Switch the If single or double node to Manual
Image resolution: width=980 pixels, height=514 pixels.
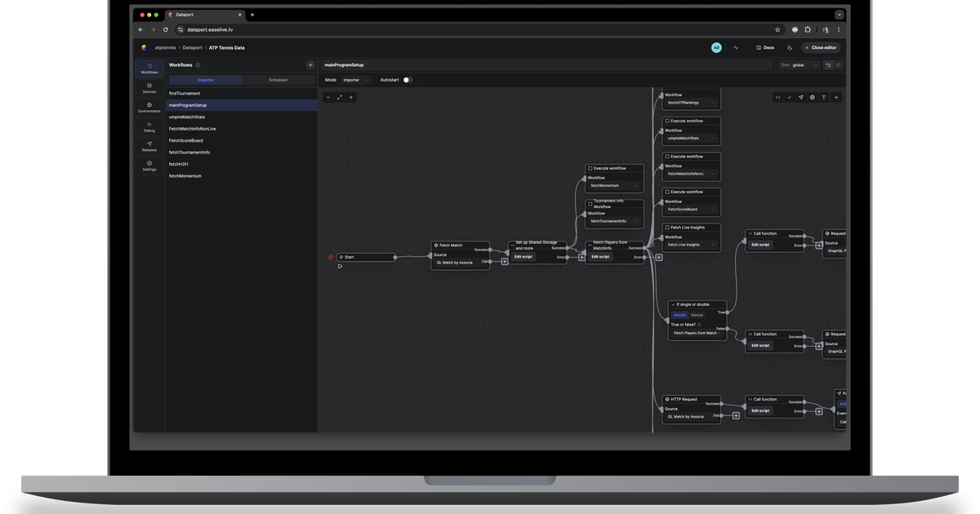coord(697,314)
